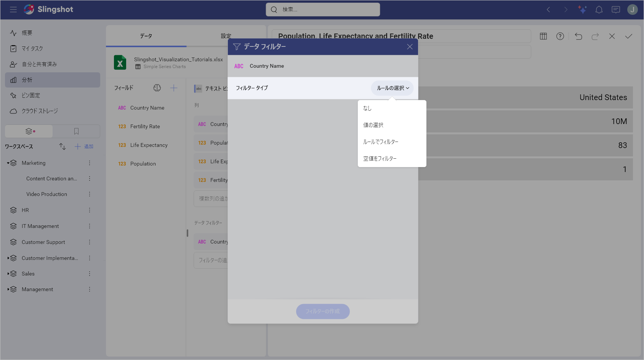This screenshot has width=644, height=360.
Task: Choose ルールでフィルター option
Action: click(392, 142)
